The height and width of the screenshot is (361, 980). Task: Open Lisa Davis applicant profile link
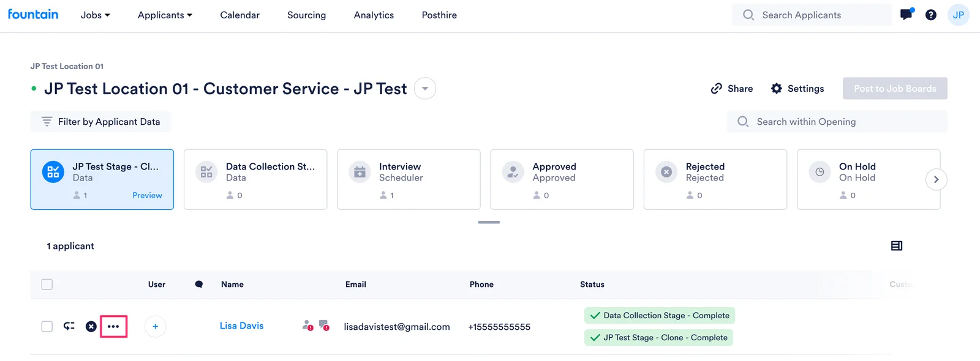[x=242, y=326]
